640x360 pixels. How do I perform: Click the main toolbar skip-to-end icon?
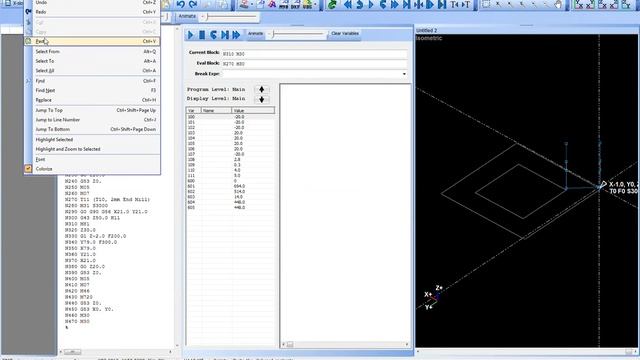pos(407,4)
